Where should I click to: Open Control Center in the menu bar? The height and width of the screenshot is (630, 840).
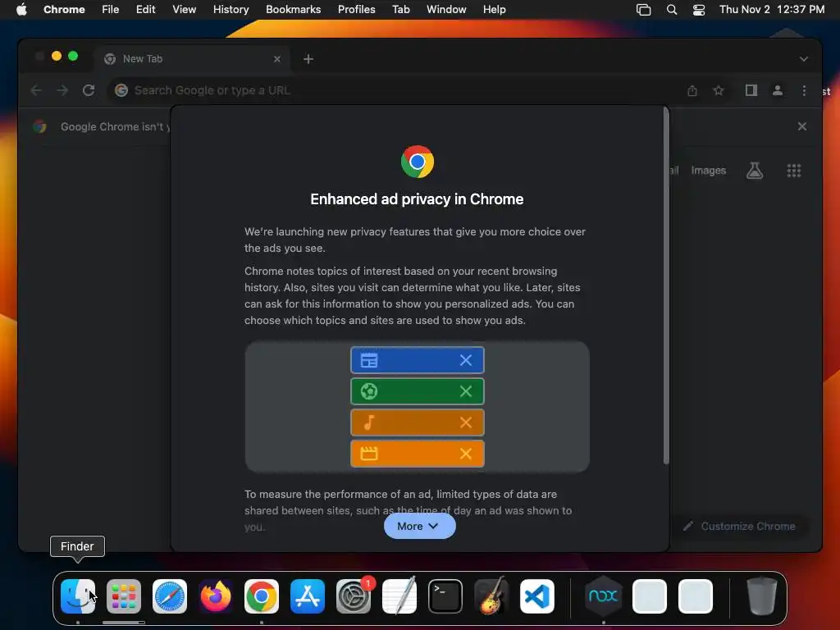coord(699,10)
